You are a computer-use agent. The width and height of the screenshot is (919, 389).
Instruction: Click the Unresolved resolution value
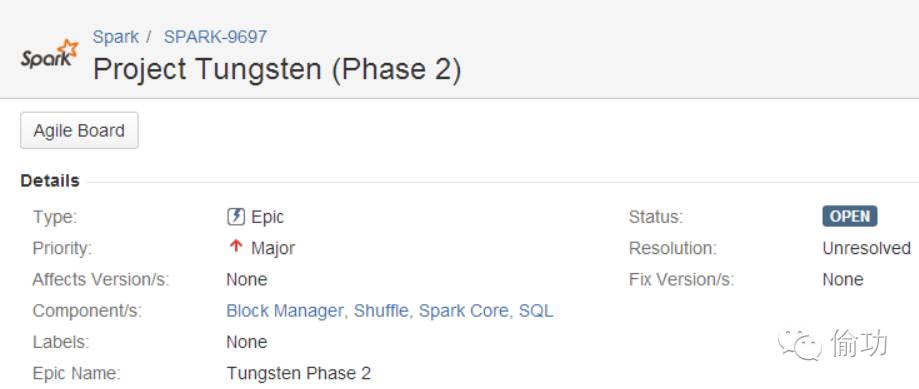[x=866, y=248]
